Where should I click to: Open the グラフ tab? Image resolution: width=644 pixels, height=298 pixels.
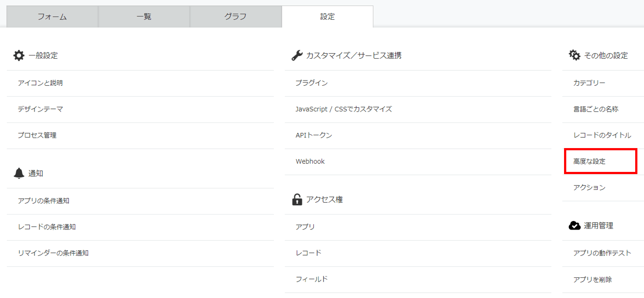point(235,16)
